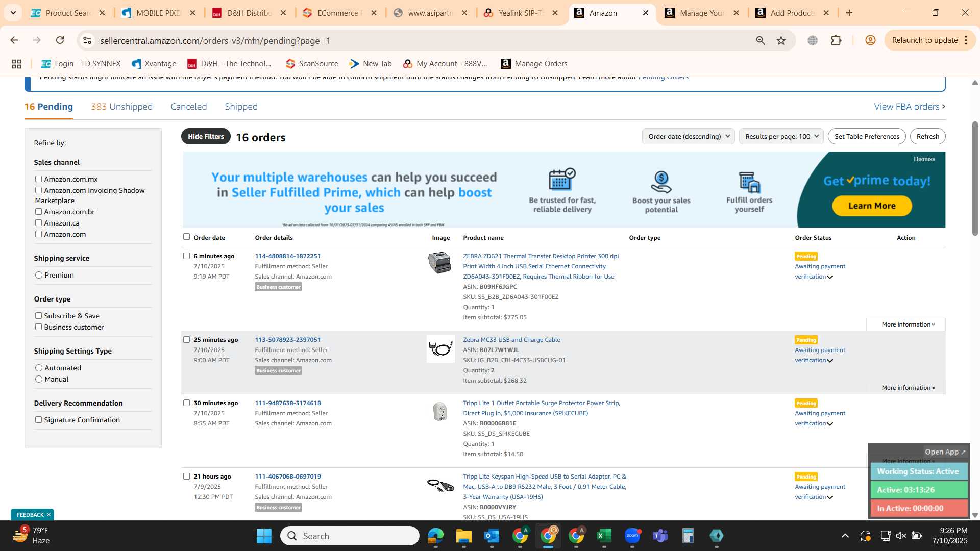Open Tripp Lite surge protector thumbnail
This screenshot has height=551, width=980.
(440, 411)
